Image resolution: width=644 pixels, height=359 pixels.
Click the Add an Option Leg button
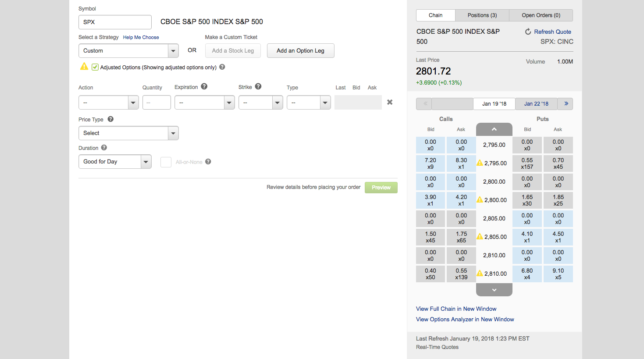(301, 51)
